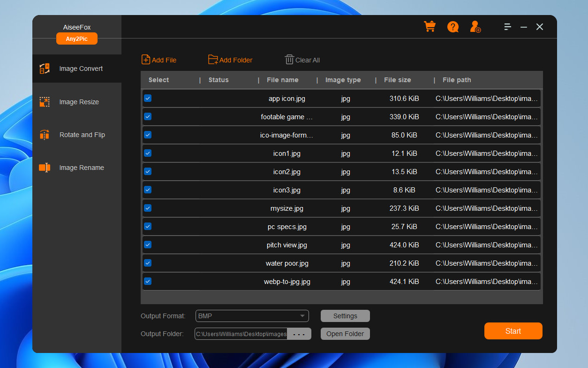The image size is (588, 368).
Task: Click the Add File label
Action: pos(164,60)
